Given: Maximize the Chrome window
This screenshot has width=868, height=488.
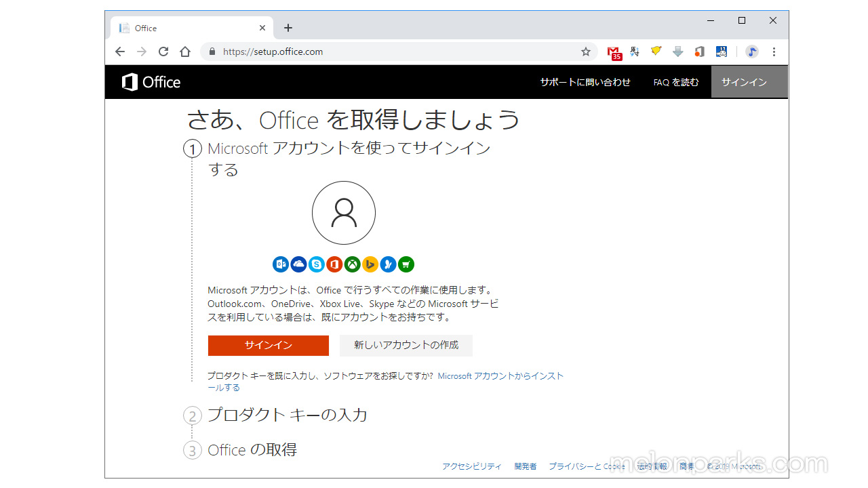Looking at the screenshot, I should point(742,21).
